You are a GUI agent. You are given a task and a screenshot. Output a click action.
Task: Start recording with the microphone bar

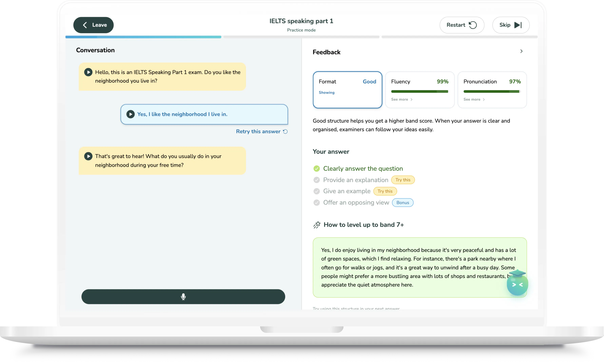pos(183,297)
